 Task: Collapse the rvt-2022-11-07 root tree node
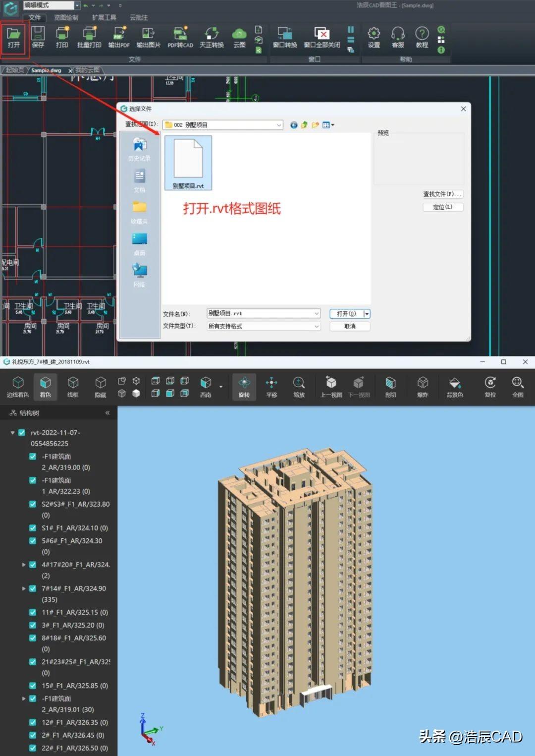pos(12,432)
